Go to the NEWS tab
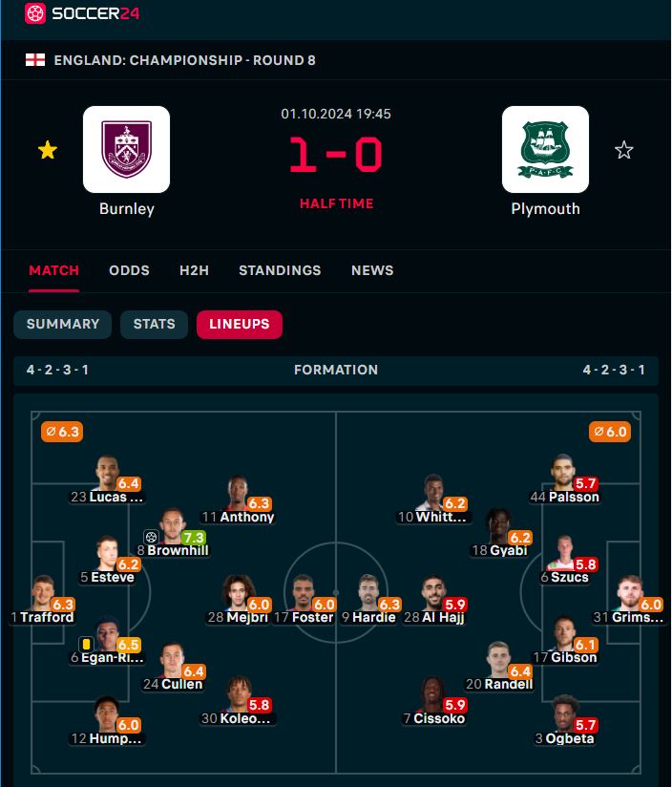Viewport: 672px width, 787px height. pos(372,270)
